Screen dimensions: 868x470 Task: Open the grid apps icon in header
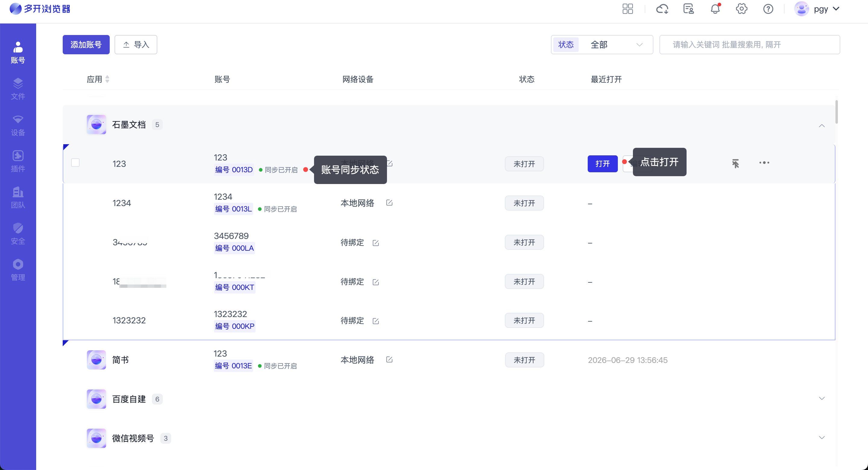click(627, 9)
